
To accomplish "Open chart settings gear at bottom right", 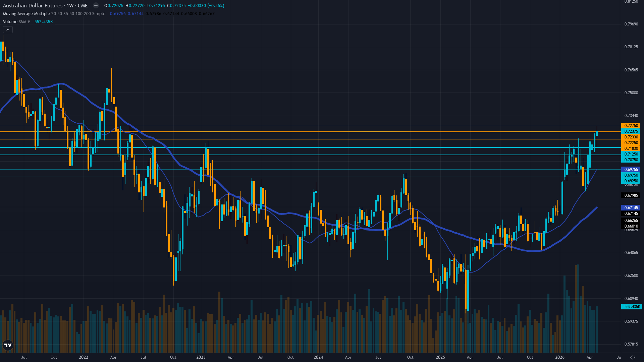I will point(633,357).
